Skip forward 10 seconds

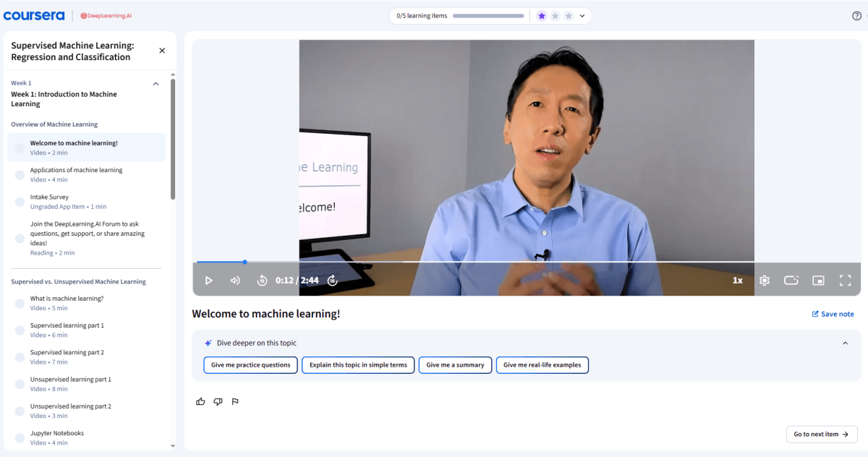pyautogui.click(x=333, y=281)
